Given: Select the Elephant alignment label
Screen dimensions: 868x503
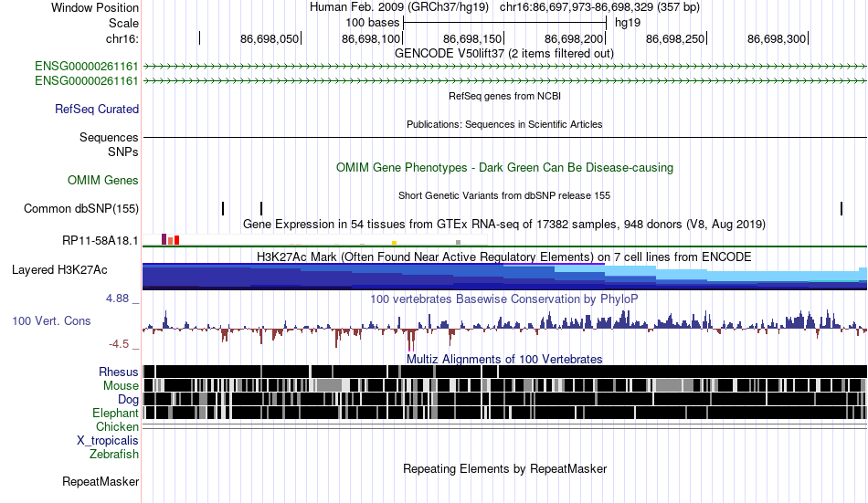Looking at the screenshot, I should (116, 414).
